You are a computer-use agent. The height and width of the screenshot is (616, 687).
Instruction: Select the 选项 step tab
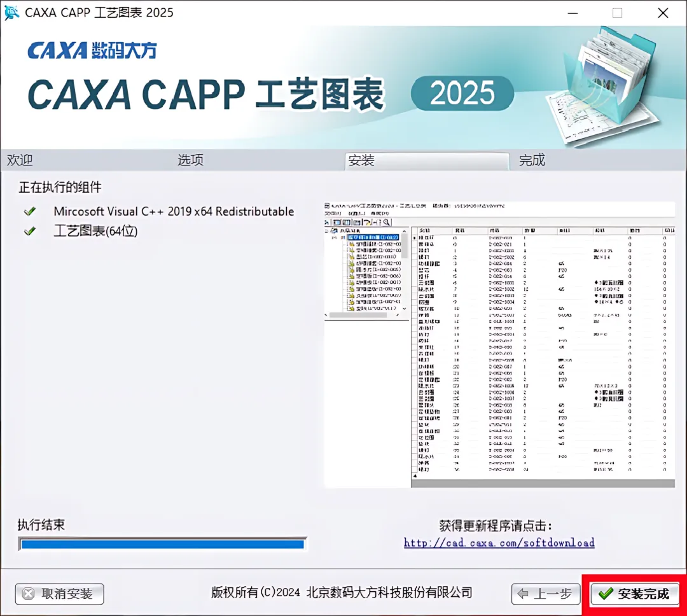tap(191, 160)
